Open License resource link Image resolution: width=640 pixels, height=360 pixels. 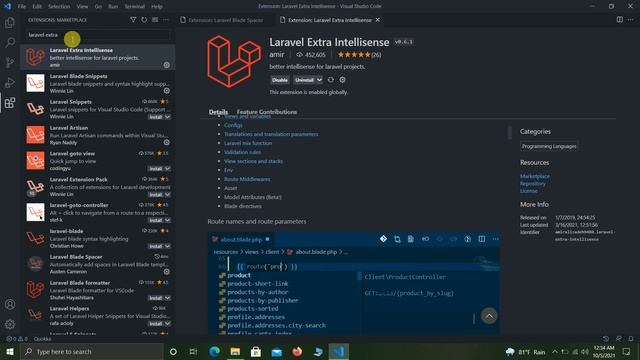pos(529,191)
